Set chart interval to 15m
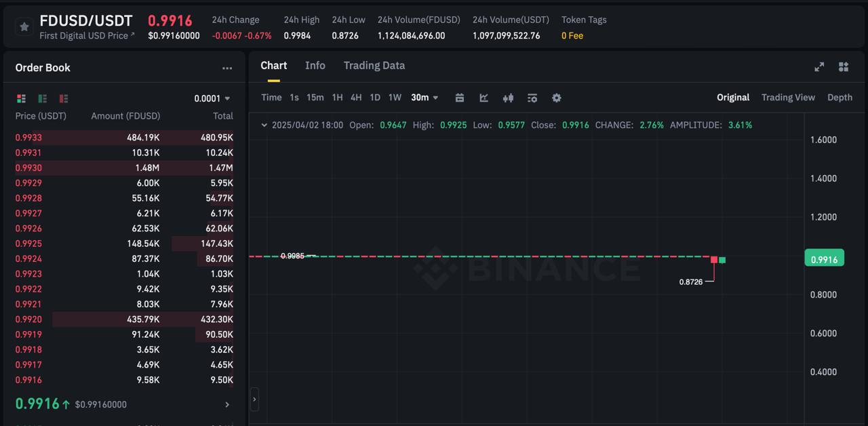 pos(315,97)
